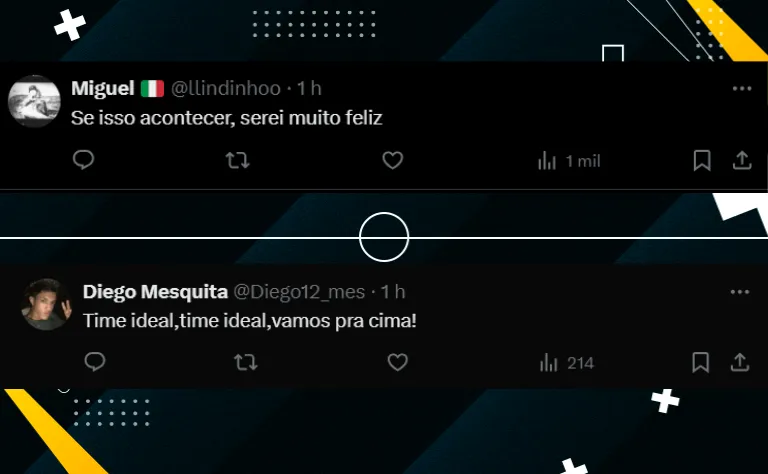Share Diego Mesquita's tweet
The width and height of the screenshot is (768, 474).
click(740, 362)
